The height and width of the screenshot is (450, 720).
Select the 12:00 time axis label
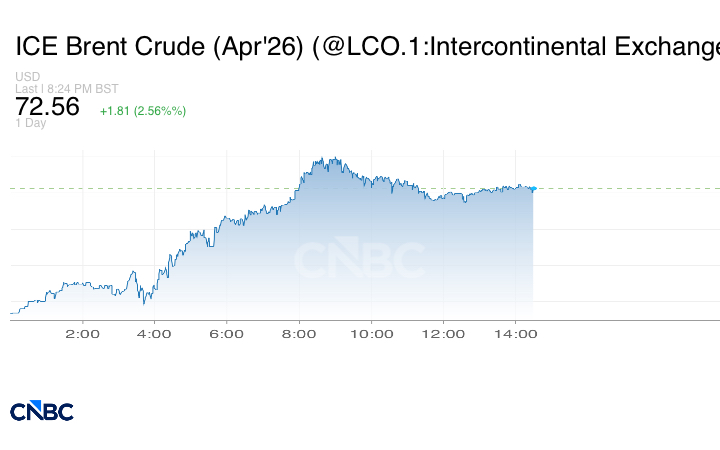coord(444,334)
